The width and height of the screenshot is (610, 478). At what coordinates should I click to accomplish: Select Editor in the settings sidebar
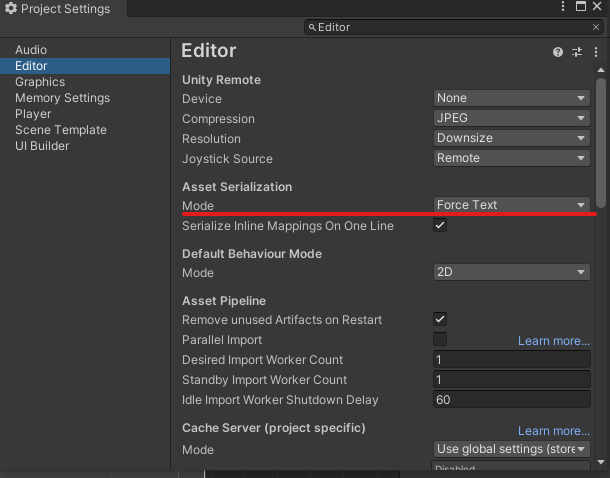(85, 66)
